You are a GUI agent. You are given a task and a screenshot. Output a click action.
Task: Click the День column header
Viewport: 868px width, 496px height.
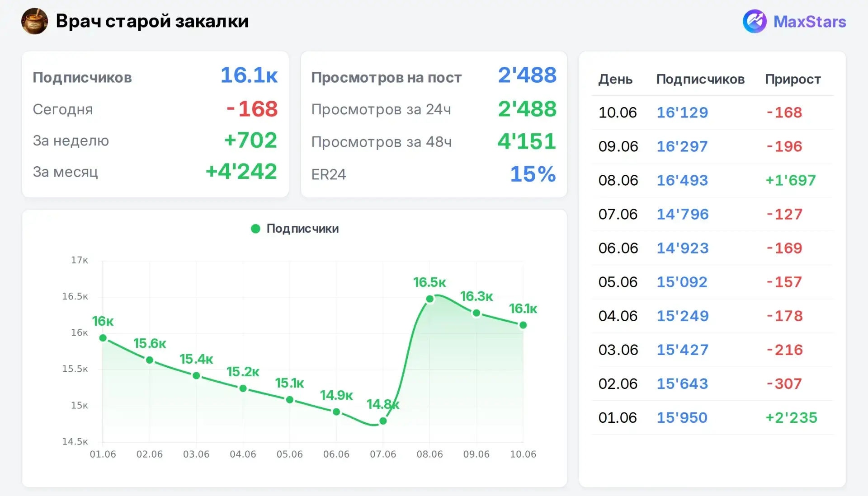click(615, 80)
